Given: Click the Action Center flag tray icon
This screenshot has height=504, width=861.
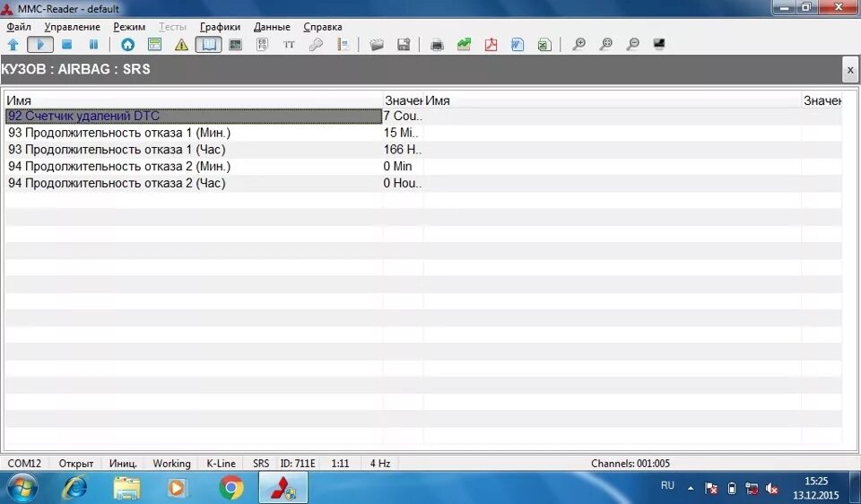Looking at the screenshot, I should 711,488.
